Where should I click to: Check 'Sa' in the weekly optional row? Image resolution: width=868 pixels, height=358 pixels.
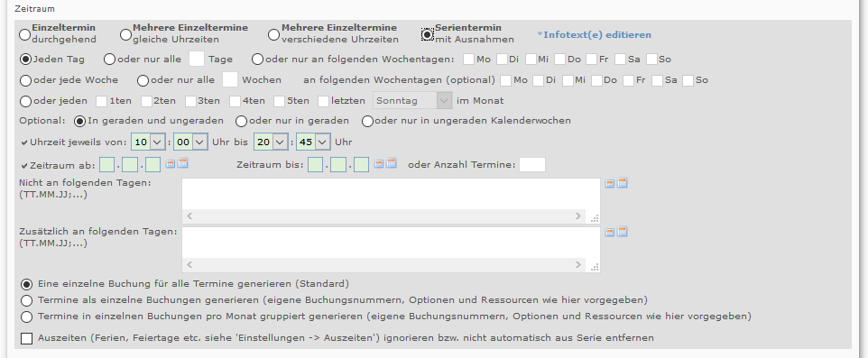click(657, 81)
